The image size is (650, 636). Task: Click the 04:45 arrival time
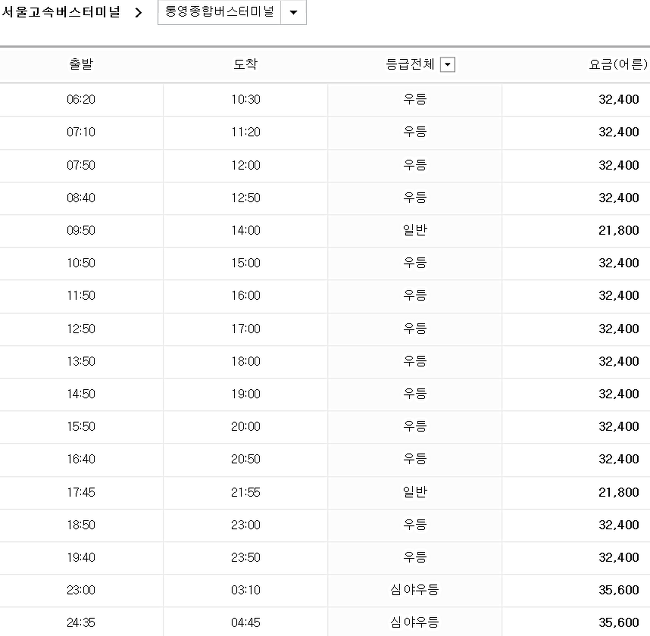pos(246,623)
